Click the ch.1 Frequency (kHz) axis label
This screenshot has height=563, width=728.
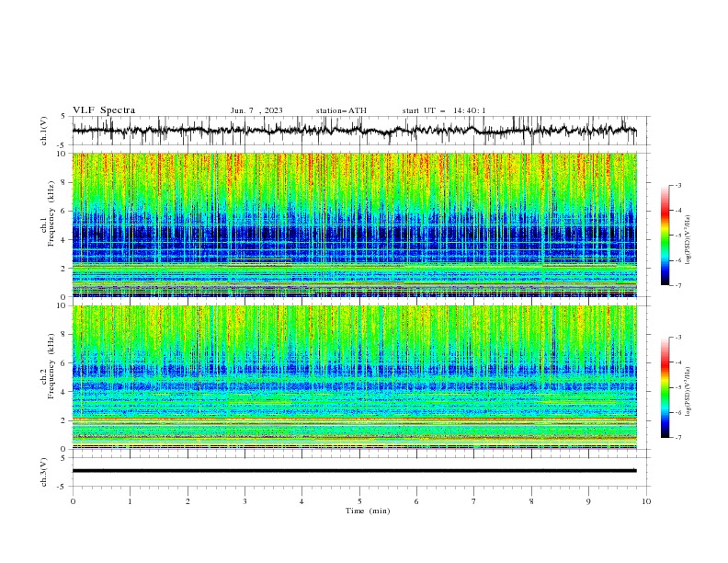coord(48,224)
